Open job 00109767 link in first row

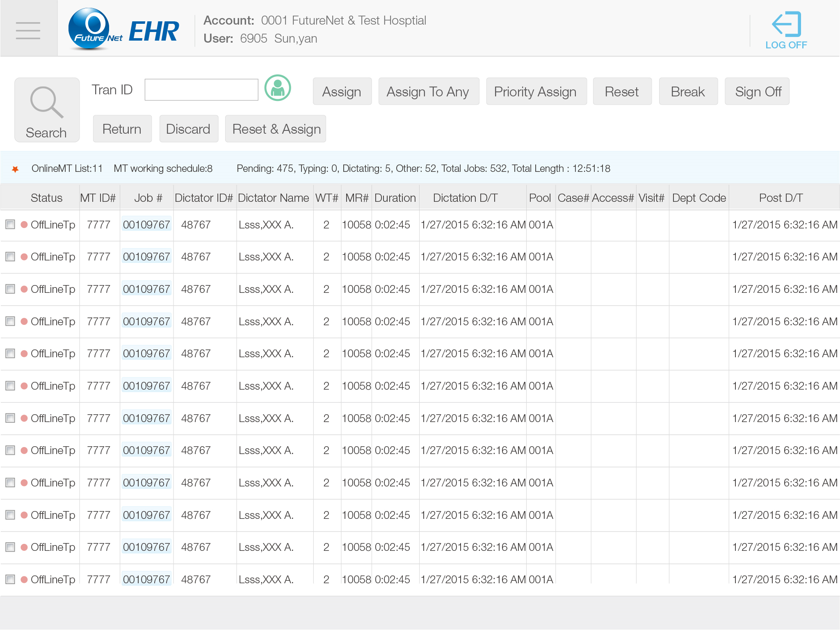click(x=146, y=224)
